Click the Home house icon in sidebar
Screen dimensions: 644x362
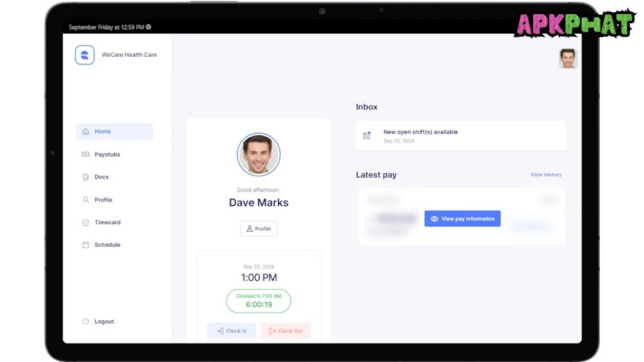tap(86, 131)
